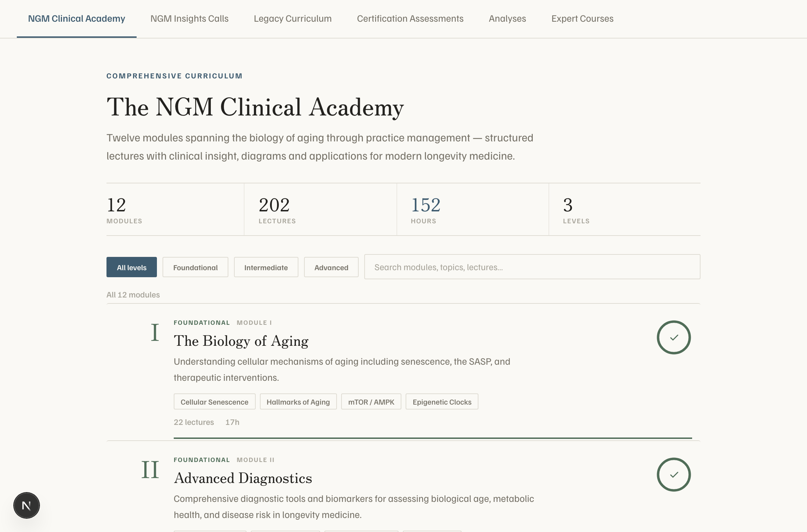Click the 12 Modules stat
Image resolution: width=807 pixels, height=532 pixels.
pyautogui.click(x=175, y=209)
